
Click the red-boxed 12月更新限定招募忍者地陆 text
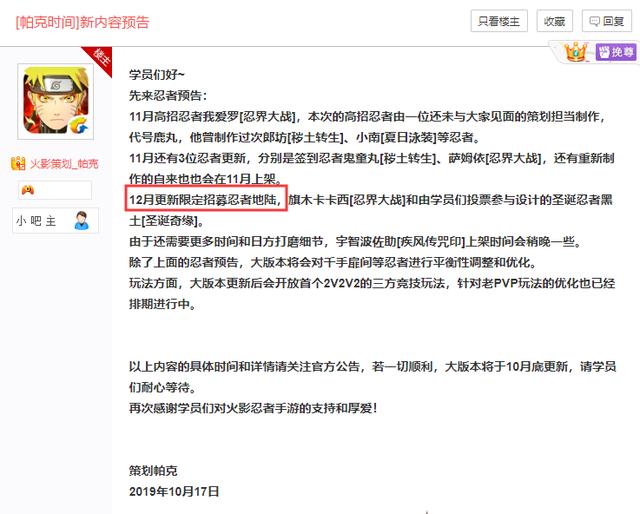point(206,198)
